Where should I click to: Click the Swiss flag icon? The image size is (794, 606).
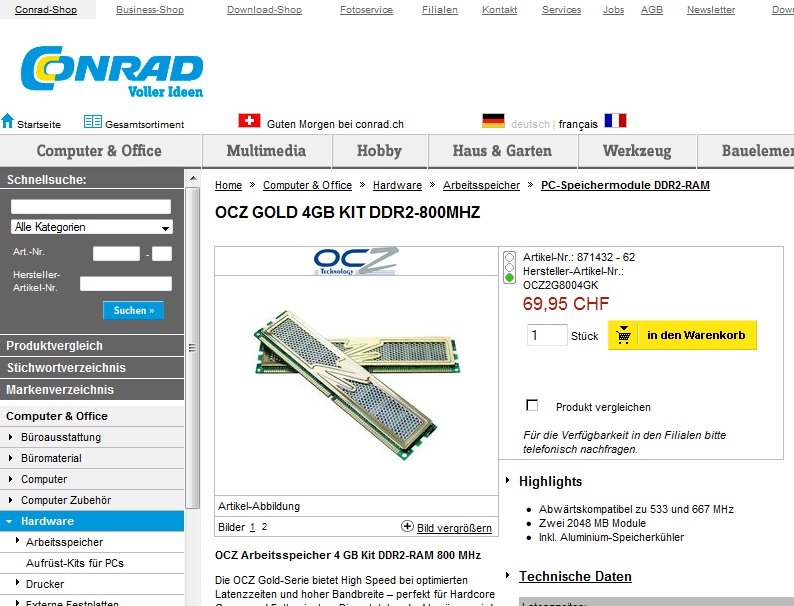click(x=249, y=121)
